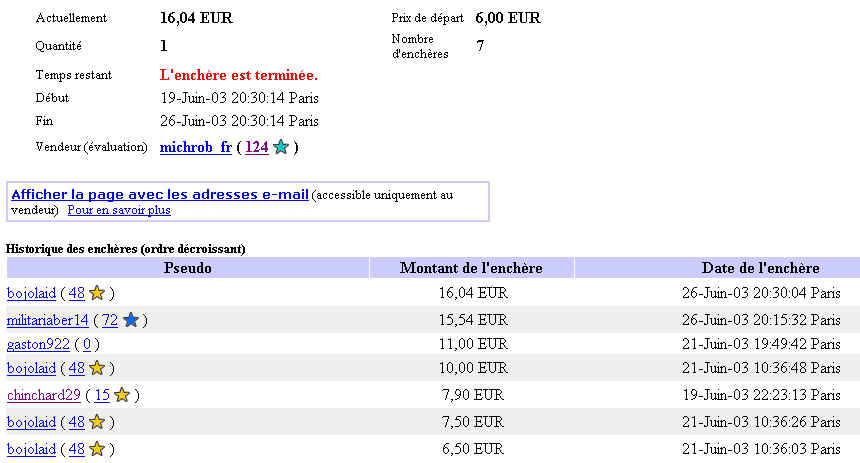This screenshot has width=860, height=463.
Task: Click the red 'L'enchère est terminée.' text
Action: pyautogui.click(x=239, y=75)
